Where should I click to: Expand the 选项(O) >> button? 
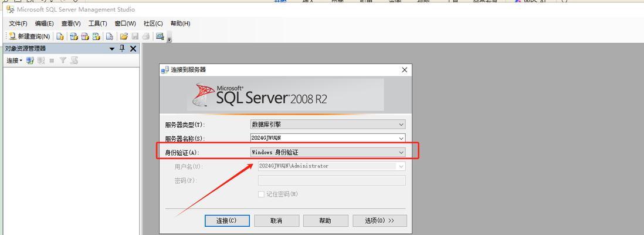tap(379, 220)
